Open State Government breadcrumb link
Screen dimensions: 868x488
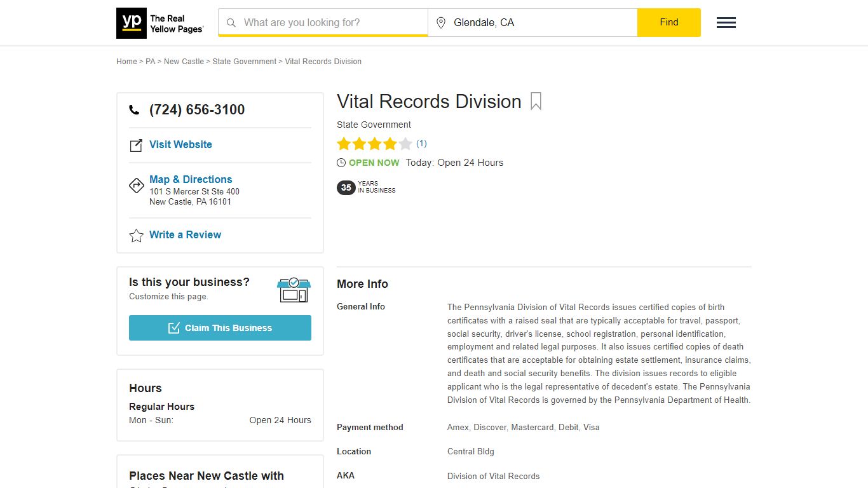tap(245, 62)
